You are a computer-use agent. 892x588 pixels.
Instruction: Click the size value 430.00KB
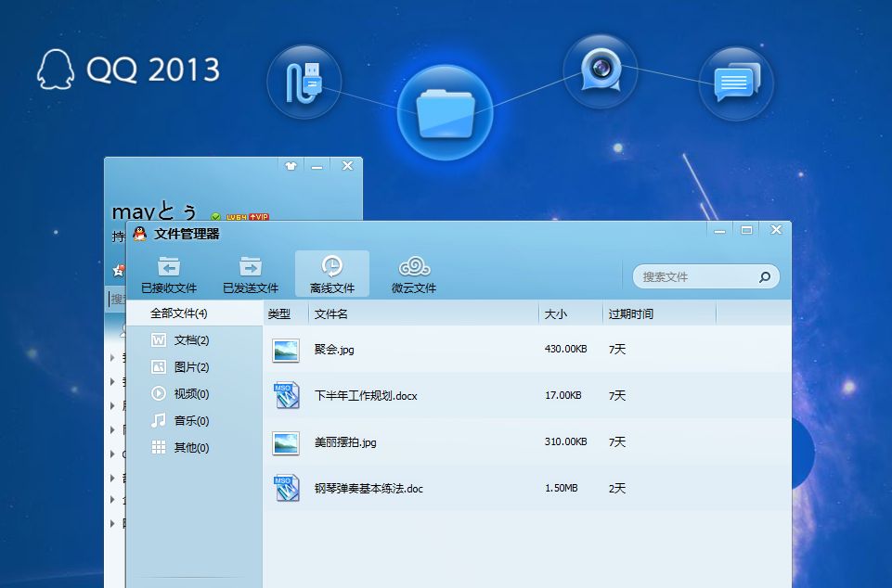point(565,349)
